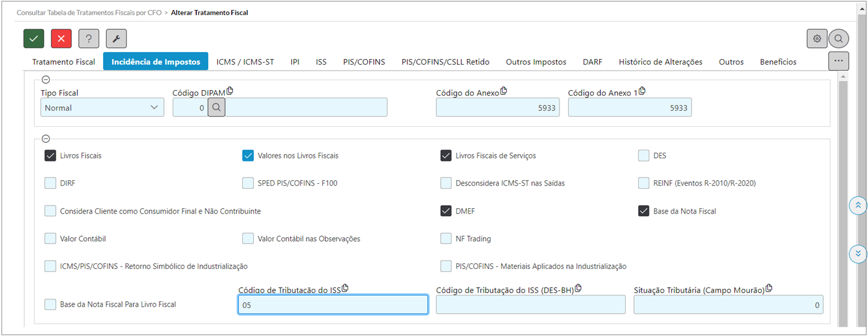Check PIS/COFINS Materiais Aplicados na Industrialização
Image resolution: width=868 pixels, height=336 pixels.
click(446, 266)
